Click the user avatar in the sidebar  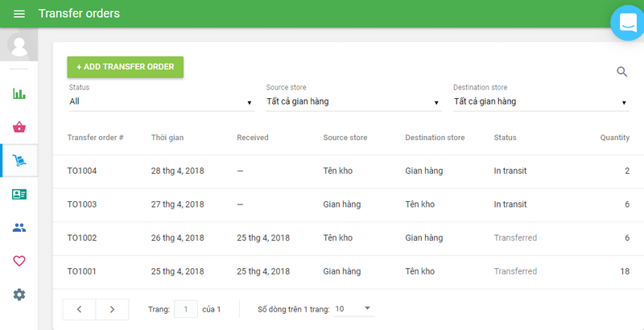(19, 44)
